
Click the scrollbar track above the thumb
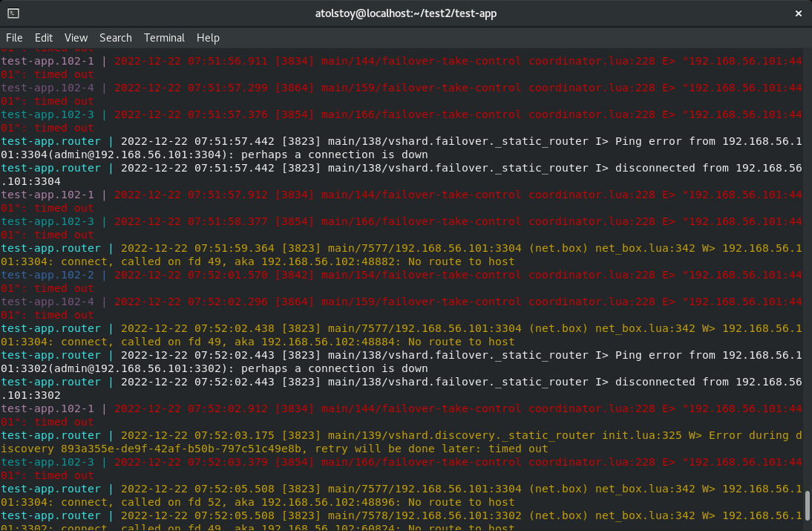(808, 270)
